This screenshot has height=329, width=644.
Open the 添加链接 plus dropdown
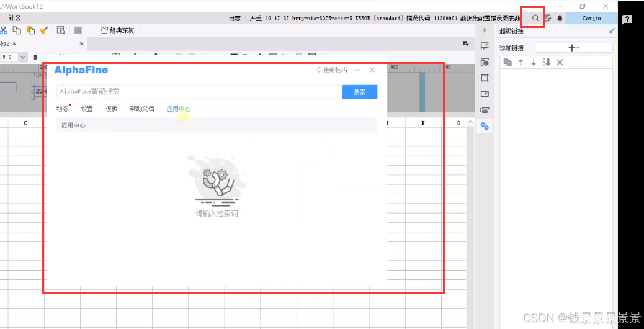coord(573,48)
